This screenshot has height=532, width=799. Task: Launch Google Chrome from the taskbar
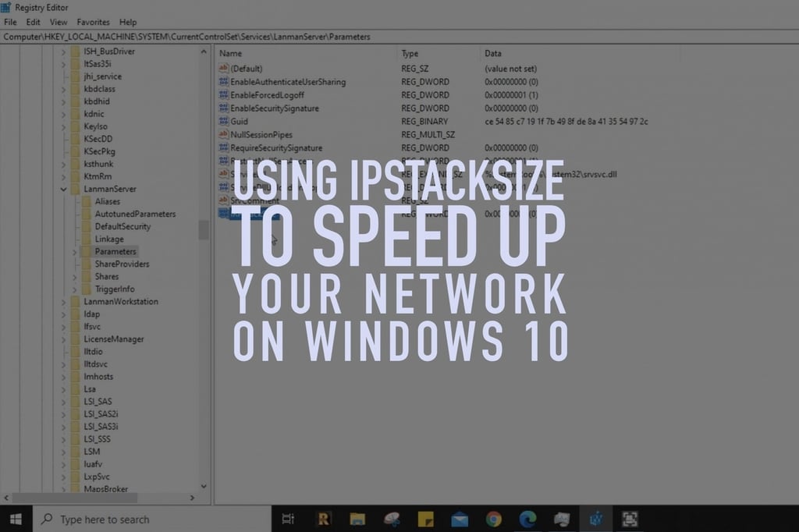493,520
